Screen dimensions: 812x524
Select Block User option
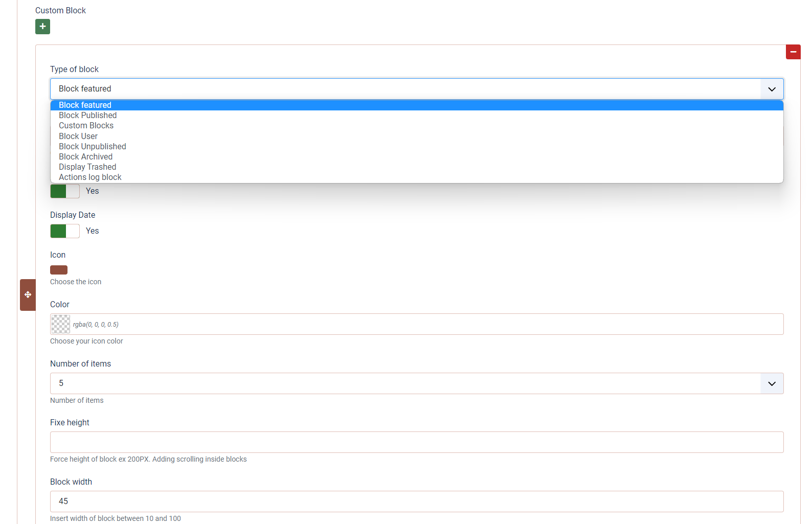417,136
